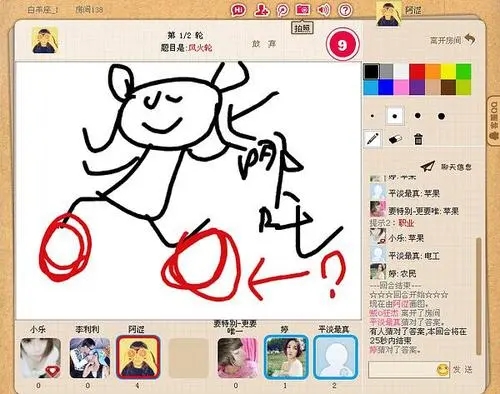Choose the third brush size dot
This screenshot has width=500, height=394.
pyautogui.click(x=417, y=116)
